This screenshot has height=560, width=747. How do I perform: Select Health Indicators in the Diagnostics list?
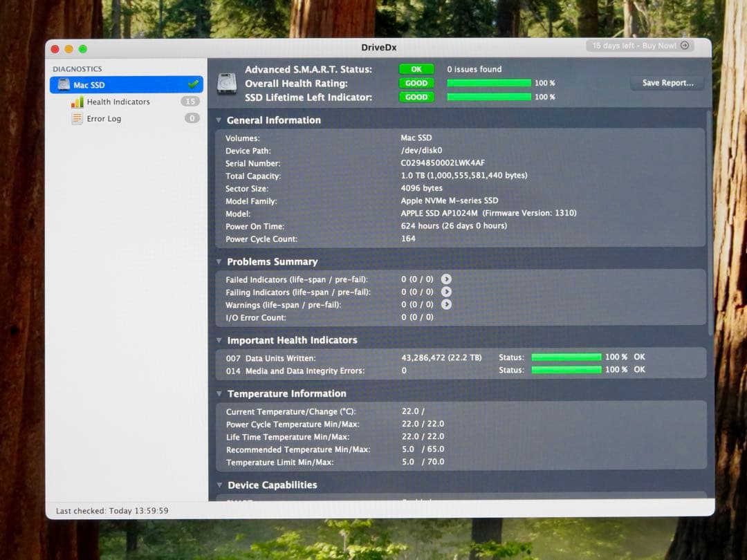click(118, 102)
